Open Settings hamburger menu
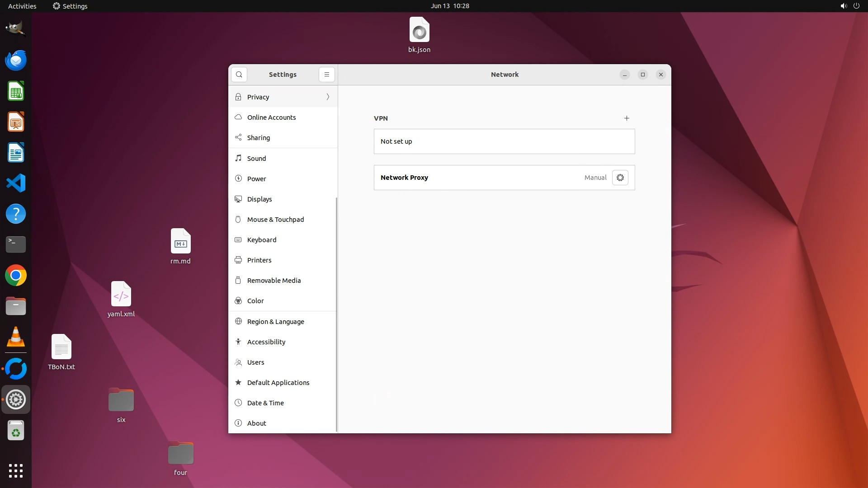The height and width of the screenshot is (488, 868). coord(327,75)
